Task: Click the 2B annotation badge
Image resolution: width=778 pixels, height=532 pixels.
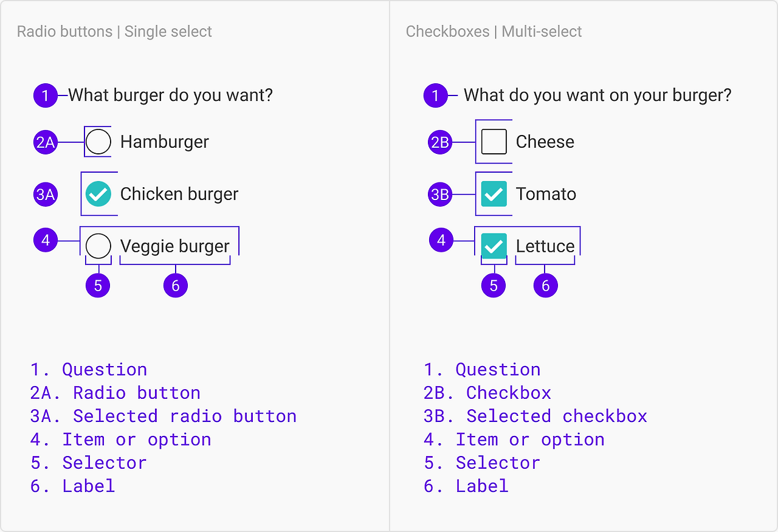Action: [x=439, y=143]
